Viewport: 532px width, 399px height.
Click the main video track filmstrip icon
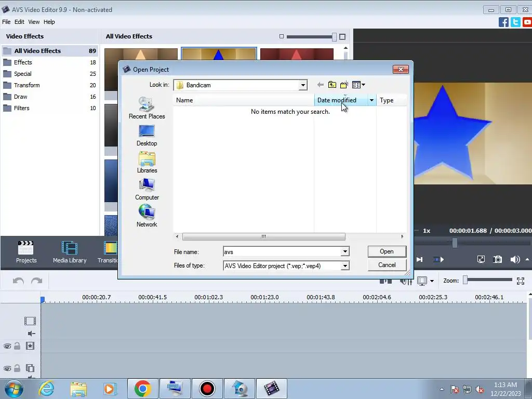tap(30, 321)
